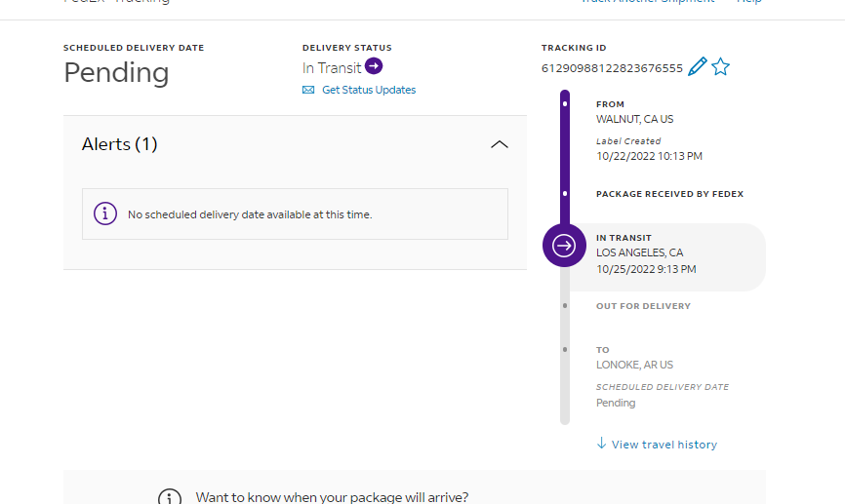This screenshot has height=504, width=845.
Task: Select the To Lonoke, AR timeline dot
Action: click(x=565, y=349)
